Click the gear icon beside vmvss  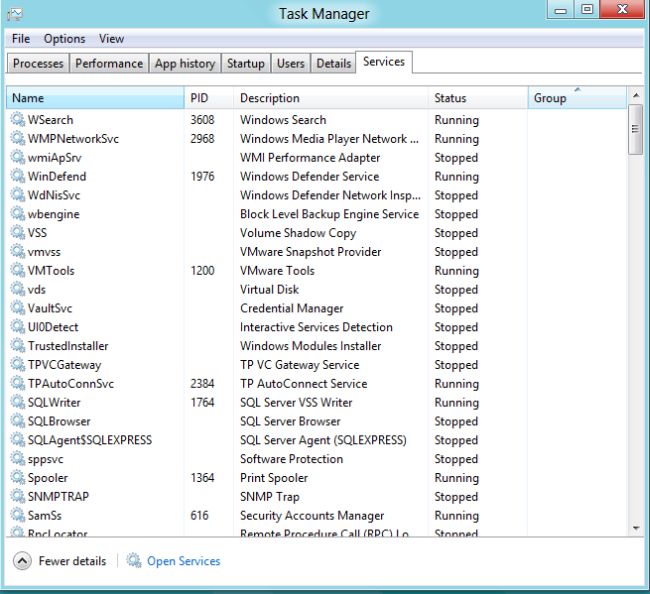click(17, 251)
